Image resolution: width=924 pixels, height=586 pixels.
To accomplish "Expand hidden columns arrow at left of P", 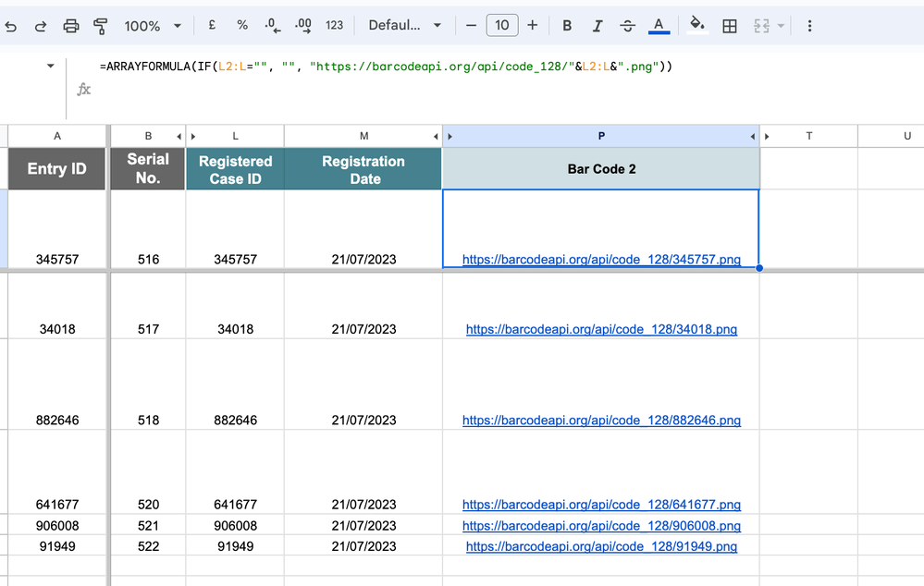I will coord(450,137).
